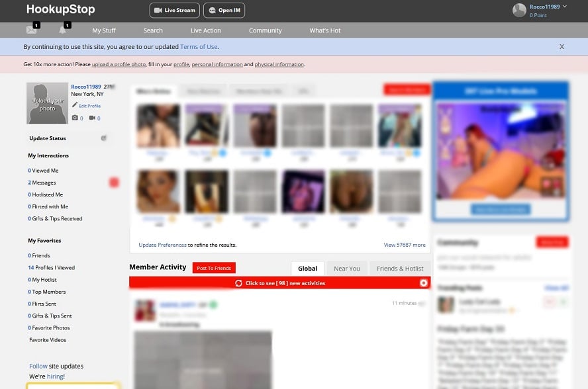Click the Update Preferences link
588x389 pixels.
[162, 245]
